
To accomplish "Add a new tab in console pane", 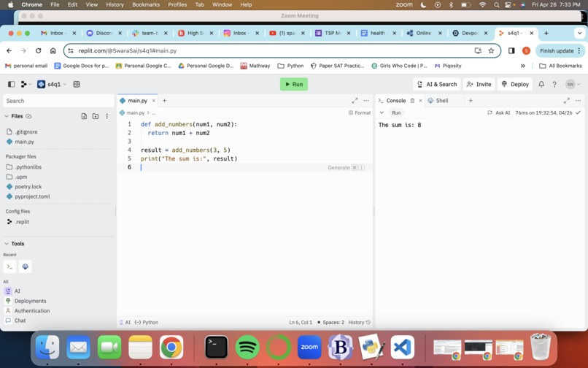I will click(x=471, y=100).
